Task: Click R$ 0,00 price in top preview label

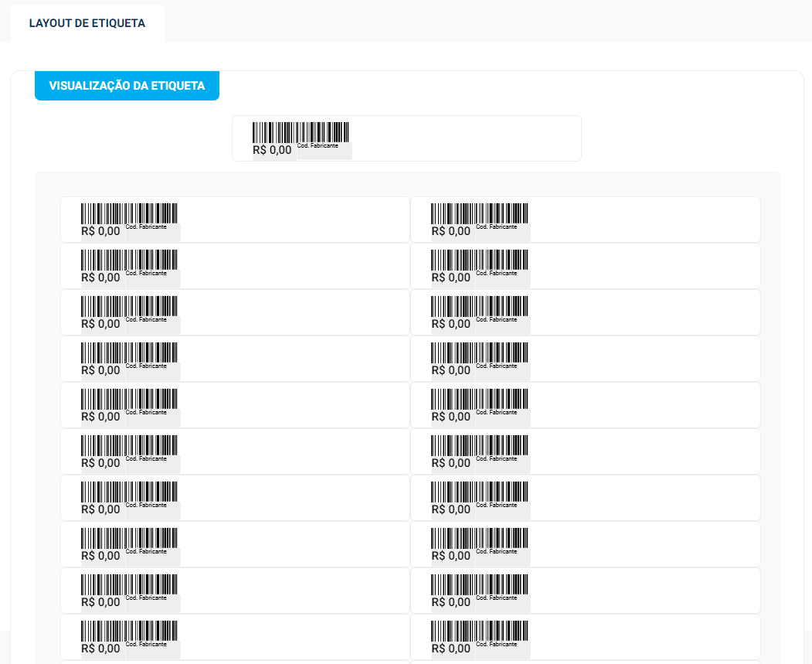Action: tap(272, 150)
